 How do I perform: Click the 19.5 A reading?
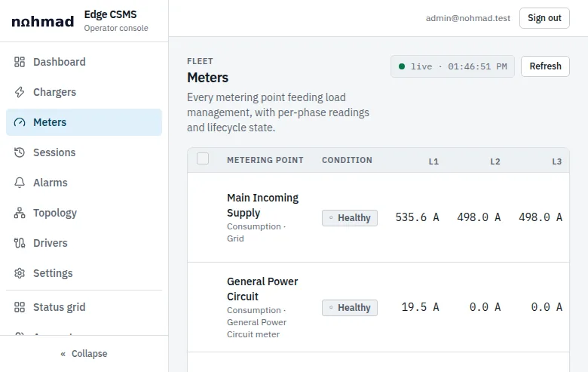click(420, 307)
